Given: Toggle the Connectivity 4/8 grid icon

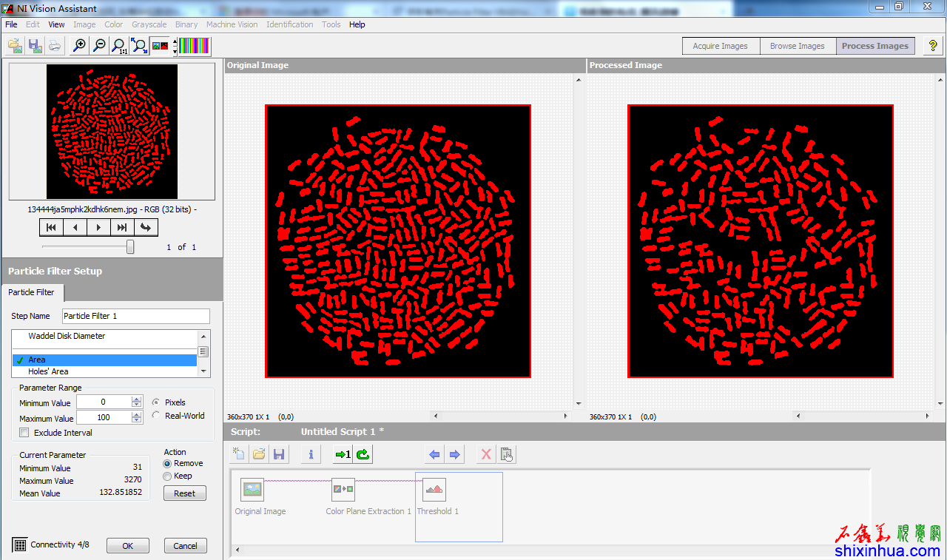Looking at the screenshot, I should coord(20,545).
